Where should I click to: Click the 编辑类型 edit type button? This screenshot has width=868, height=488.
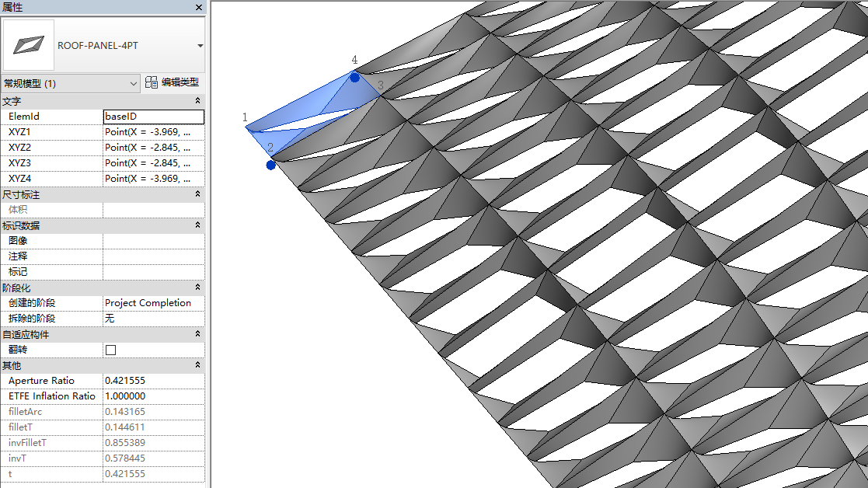tap(173, 82)
